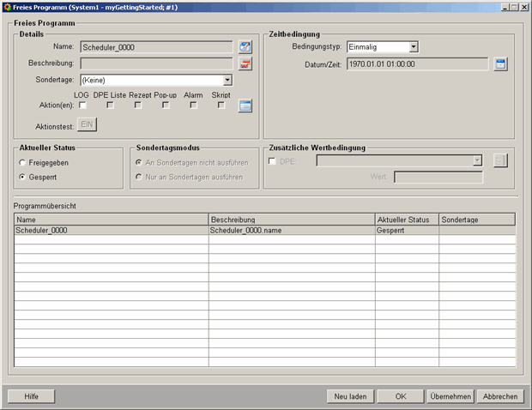Apply changes with the Übernehmen button
This screenshot has width=532, height=410.
click(450, 396)
